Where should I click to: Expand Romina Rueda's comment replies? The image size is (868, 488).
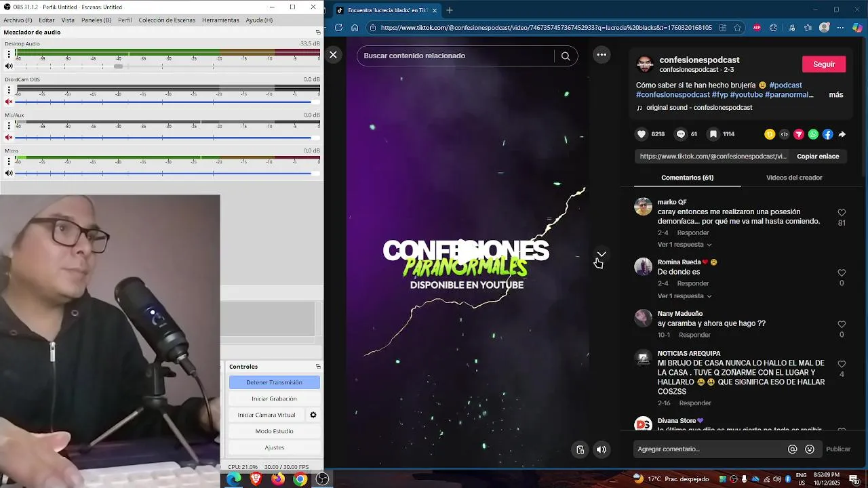point(685,296)
